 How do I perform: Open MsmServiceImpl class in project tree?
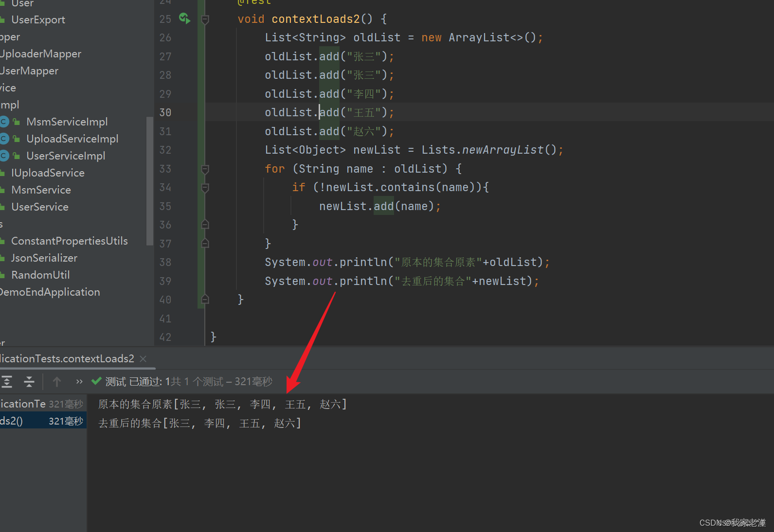[x=67, y=122]
